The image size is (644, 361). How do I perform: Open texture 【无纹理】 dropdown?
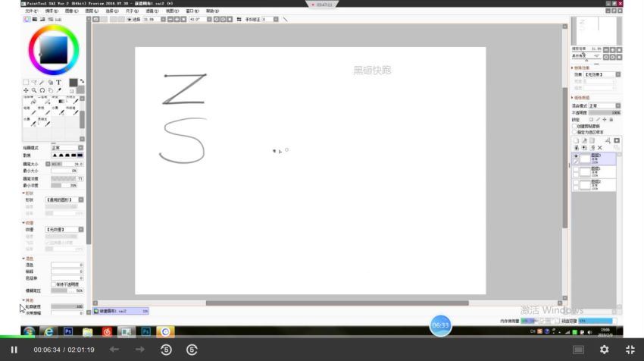click(64, 230)
